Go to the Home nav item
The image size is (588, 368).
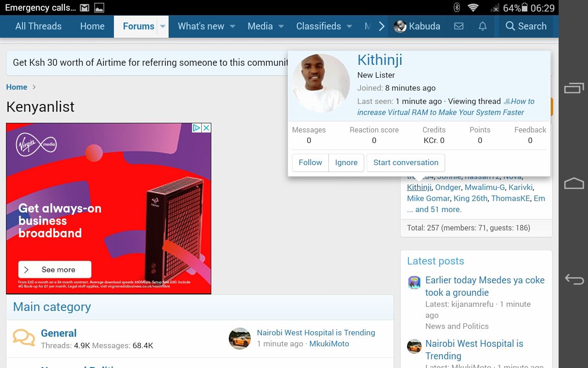(x=92, y=26)
